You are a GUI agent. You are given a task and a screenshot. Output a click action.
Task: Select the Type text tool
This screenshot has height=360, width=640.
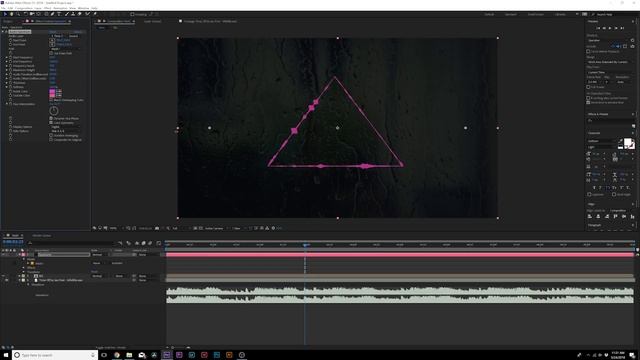[59, 14]
